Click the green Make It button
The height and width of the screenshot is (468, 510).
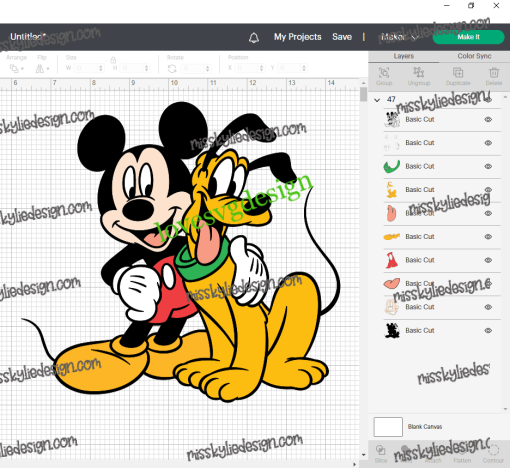[468, 37]
